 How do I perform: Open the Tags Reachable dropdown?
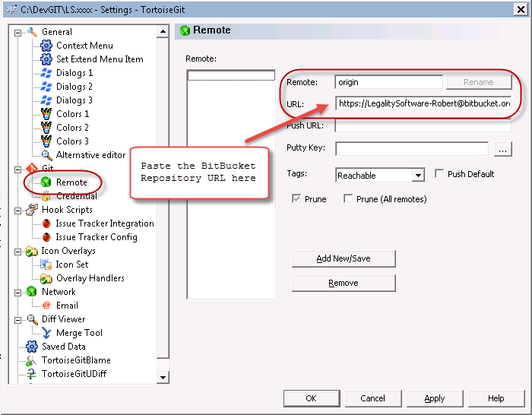tap(418, 176)
